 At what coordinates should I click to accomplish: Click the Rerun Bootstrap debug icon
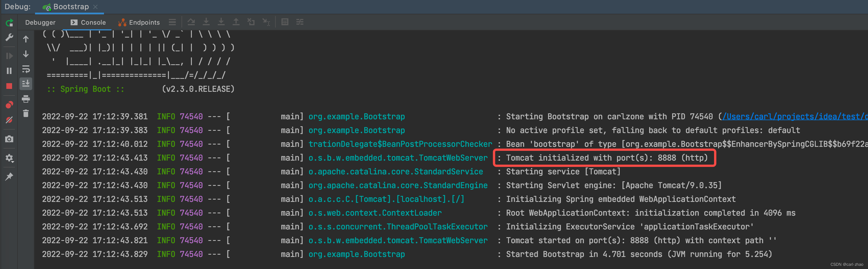tap(9, 23)
